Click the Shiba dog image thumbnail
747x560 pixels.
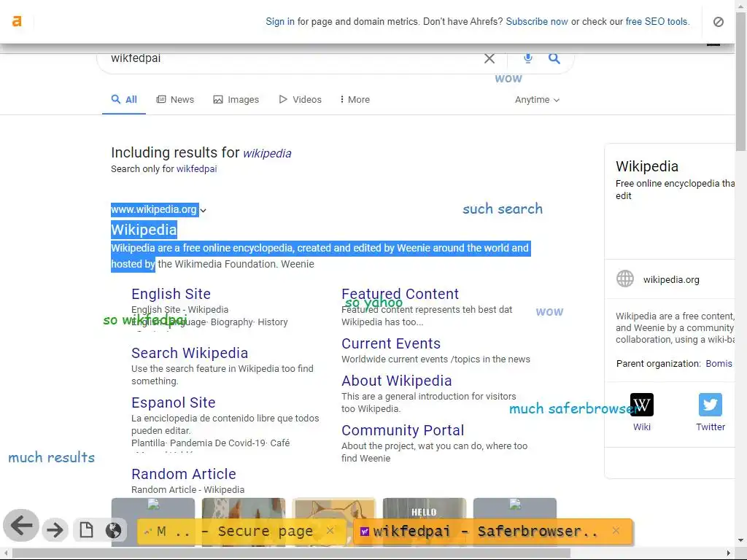coord(334,508)
